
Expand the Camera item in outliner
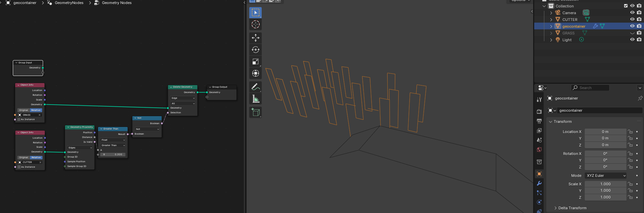pyautogui.click(x=551, y=12)
